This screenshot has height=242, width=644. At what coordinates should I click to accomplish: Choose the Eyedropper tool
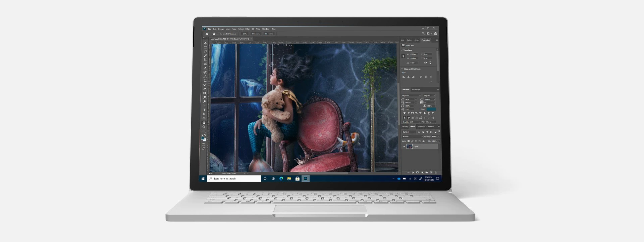(205, 68)
